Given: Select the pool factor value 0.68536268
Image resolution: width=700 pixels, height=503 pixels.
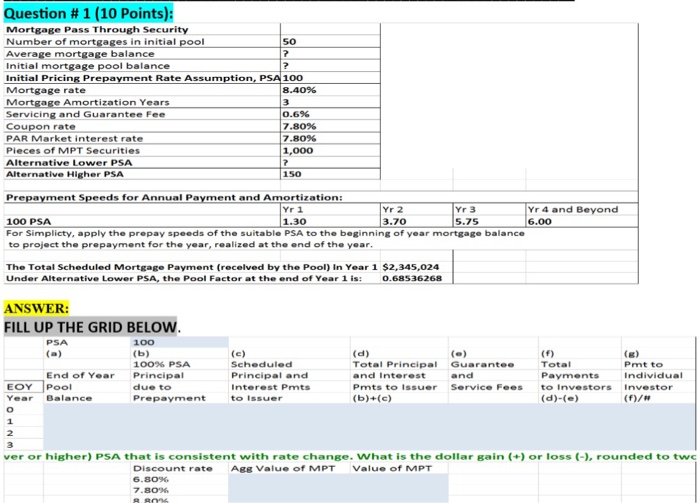Looking at the screenshot, I should click(412, 278).
